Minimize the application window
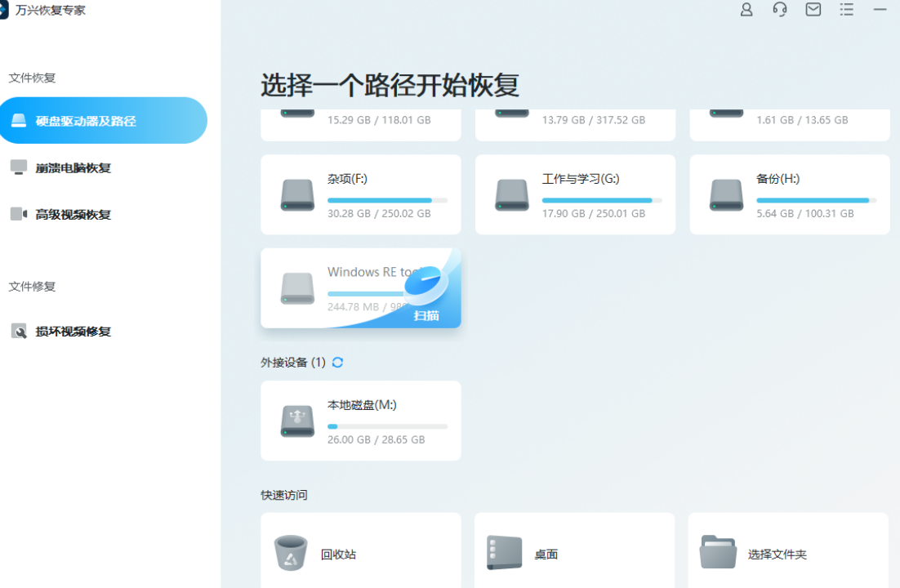The height and width of the screenshot is (588, 900). [880, 10]
